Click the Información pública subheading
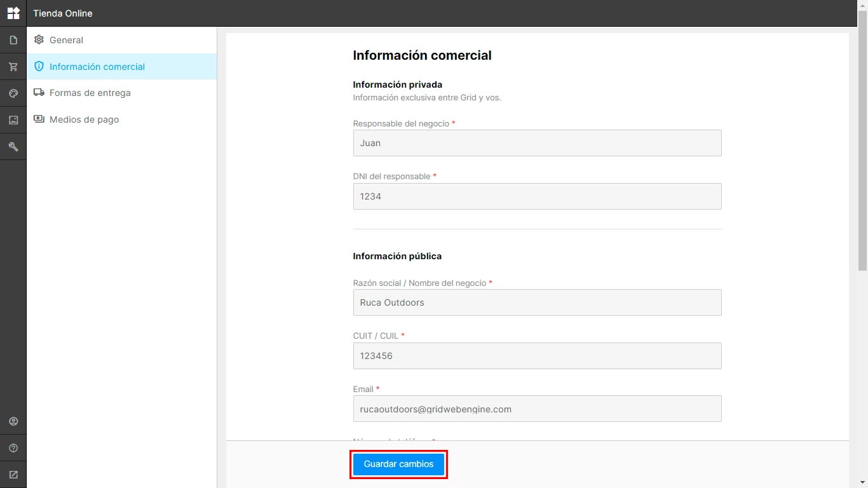868x488 pixels. pyautogui.click(x=397, y=256)
